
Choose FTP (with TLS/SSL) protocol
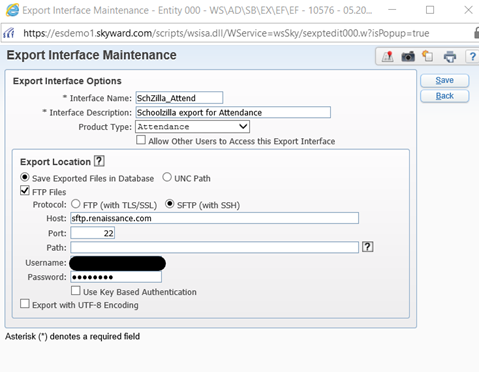(x=76, y=204)
